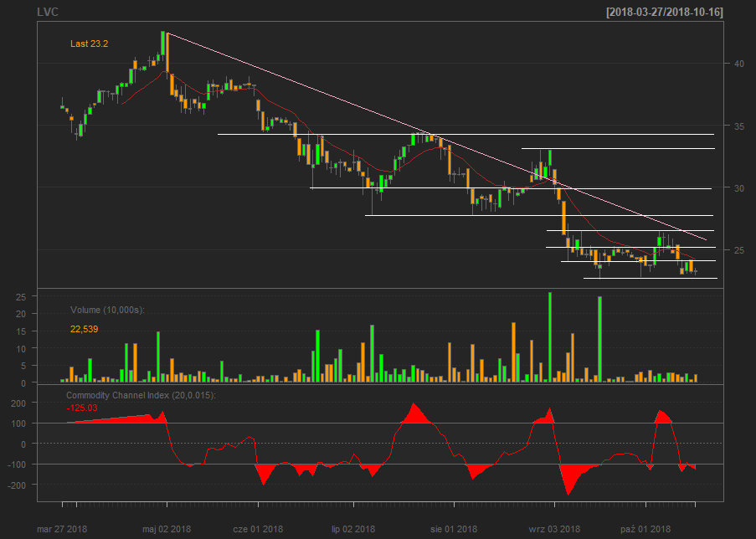756x539 pixels.
Task: Click the CCI value -125.03
Action: [x=81, y=408]
